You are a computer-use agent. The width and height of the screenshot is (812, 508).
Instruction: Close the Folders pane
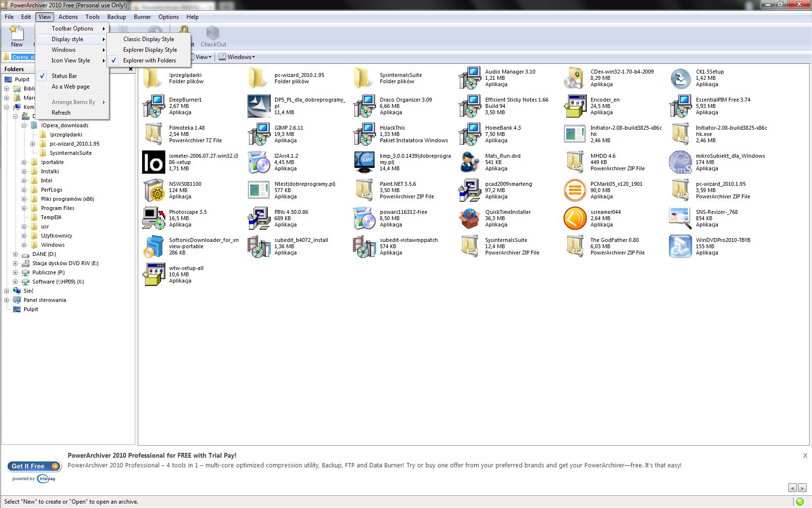(x=130, y=69)
